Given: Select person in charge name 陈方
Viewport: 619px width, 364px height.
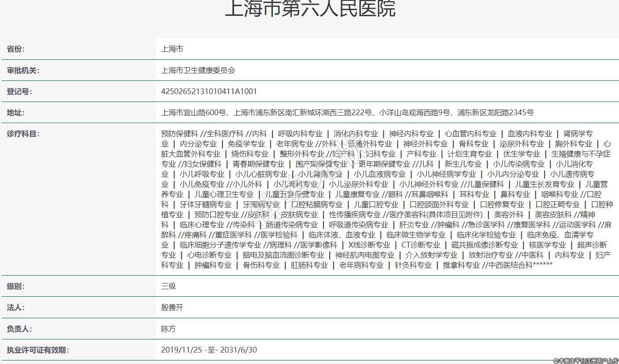Looking at the screenshot, I should click(x=168, y=329).
